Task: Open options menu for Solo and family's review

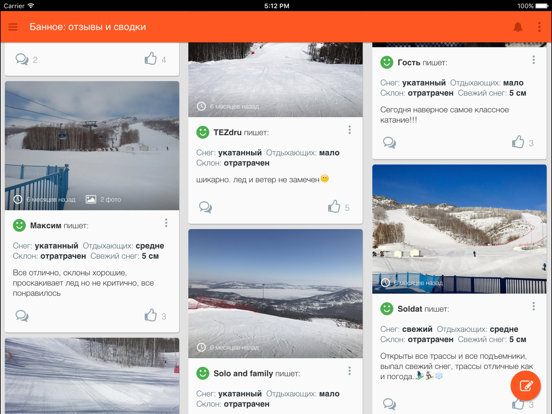Action: (350, 371)
